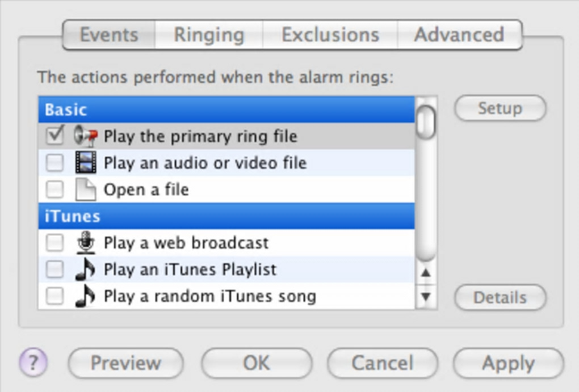579x392 pixels.
Task: Click the film strip icon for audio/video file
Action: [85, 163]
